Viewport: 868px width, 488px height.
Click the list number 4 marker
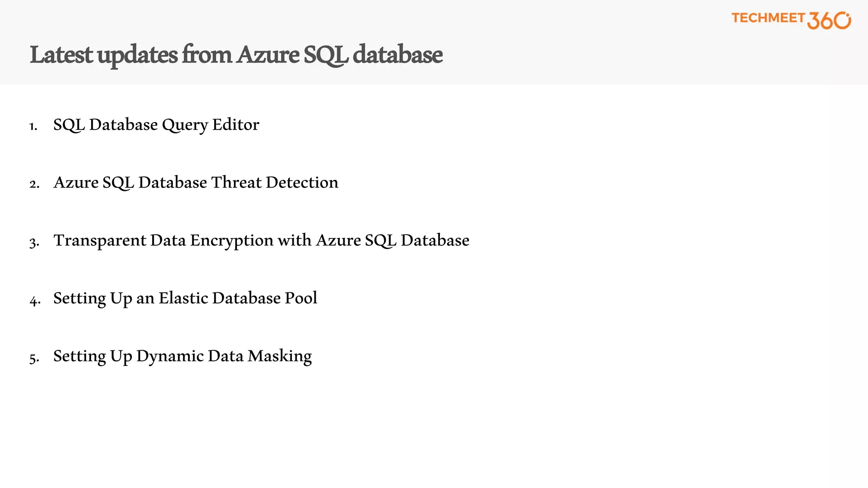coord(35,301)
